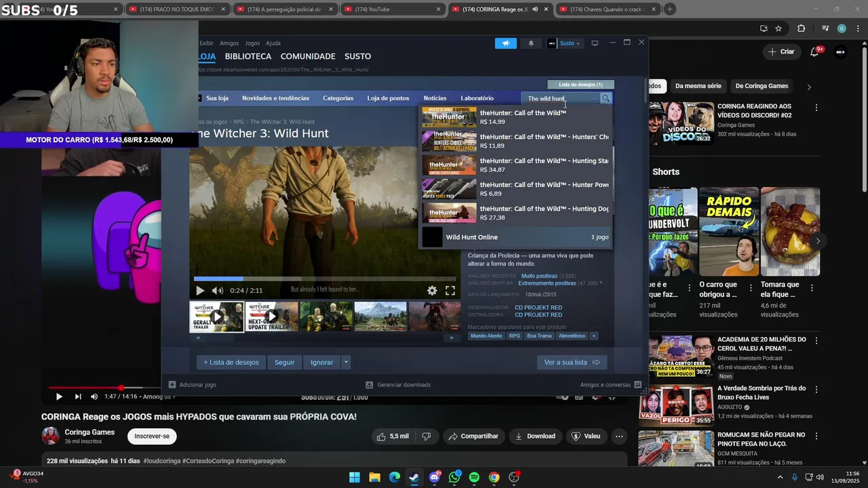The image size is (868, 488).
Task: Click the Ignorar button in Steam
Action: [322, 363]
